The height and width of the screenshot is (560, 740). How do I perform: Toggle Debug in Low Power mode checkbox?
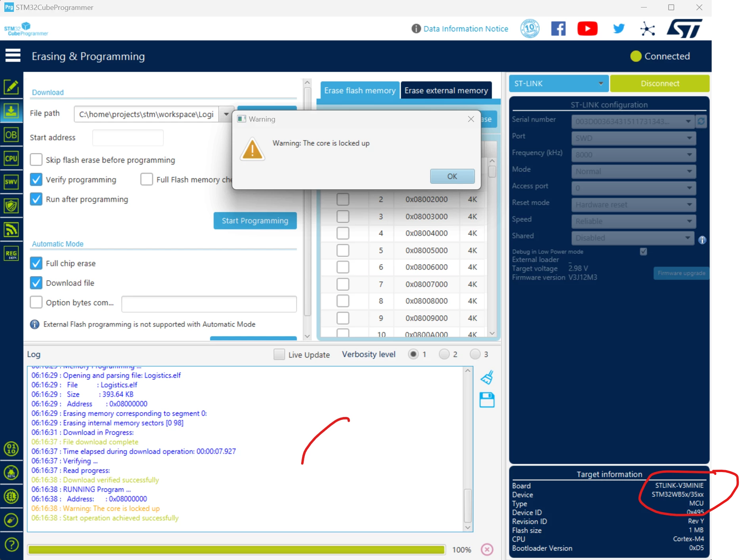643,251
